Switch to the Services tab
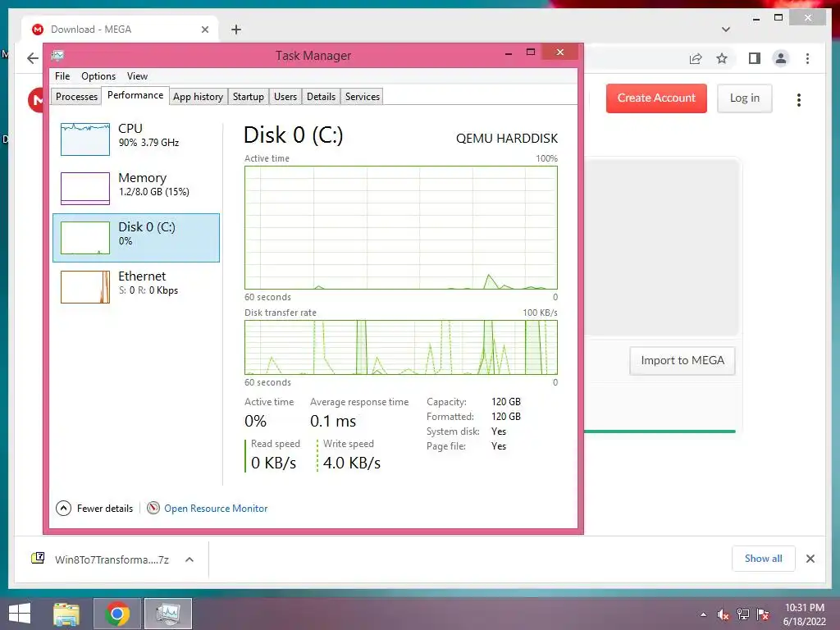 click(362, 97)
